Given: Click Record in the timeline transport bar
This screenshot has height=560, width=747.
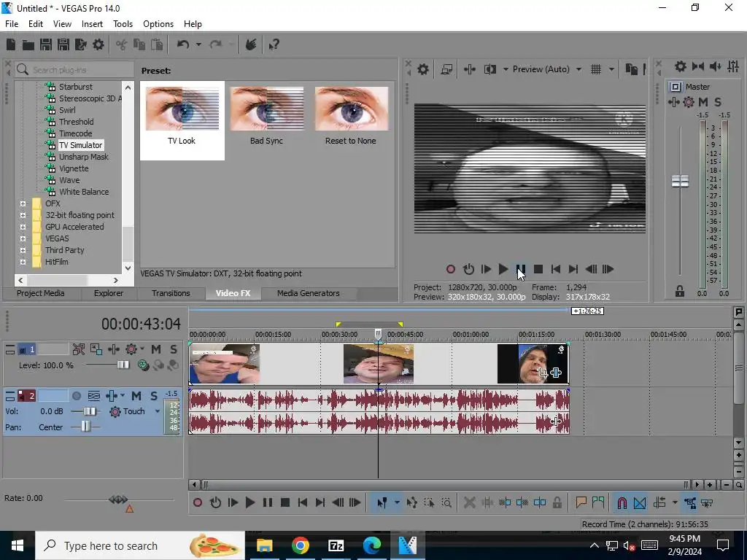Looking at the screenshot, I should coord(198,502).
